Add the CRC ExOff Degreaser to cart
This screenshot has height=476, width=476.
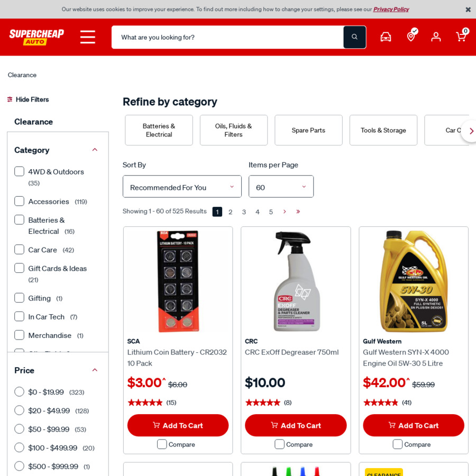pos(296,425)
